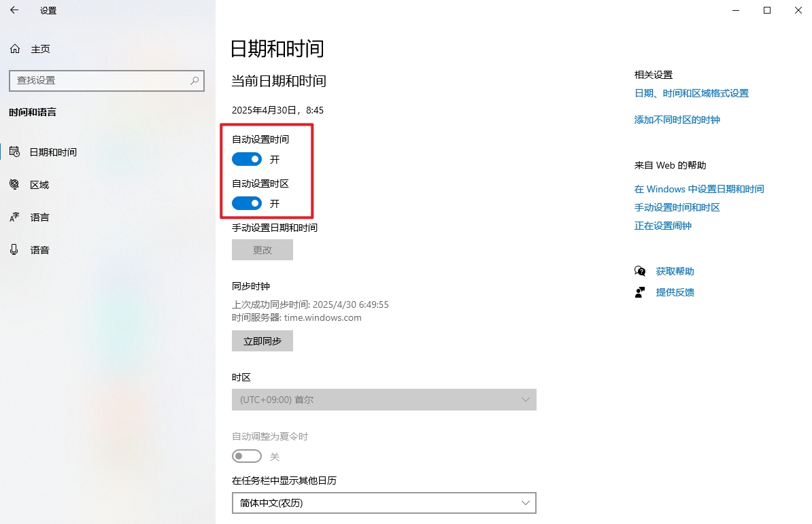Toggle the 自动调整为夏令时 switch

point(247,456)
